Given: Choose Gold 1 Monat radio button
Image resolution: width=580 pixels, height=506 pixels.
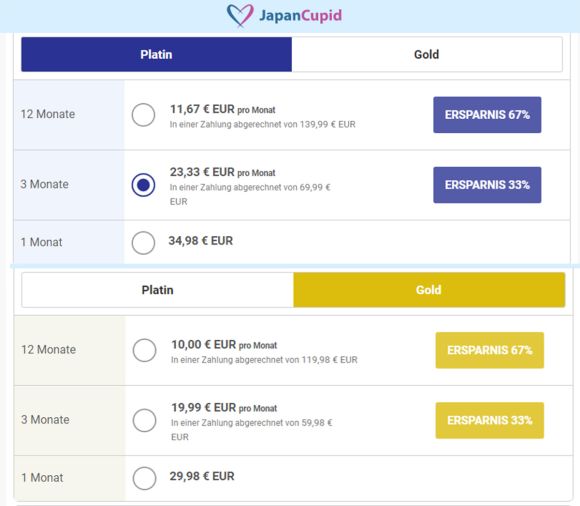Looking at the screenshot, I should 144,478.
